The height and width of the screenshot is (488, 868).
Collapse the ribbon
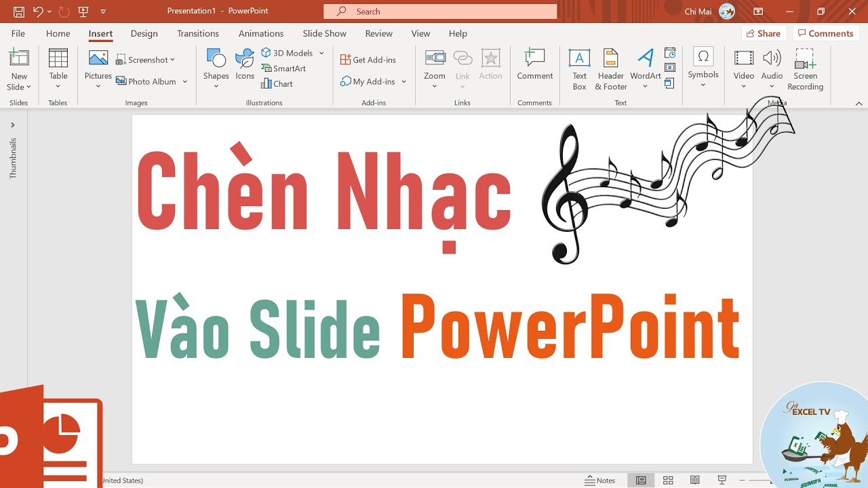[859, 104]
